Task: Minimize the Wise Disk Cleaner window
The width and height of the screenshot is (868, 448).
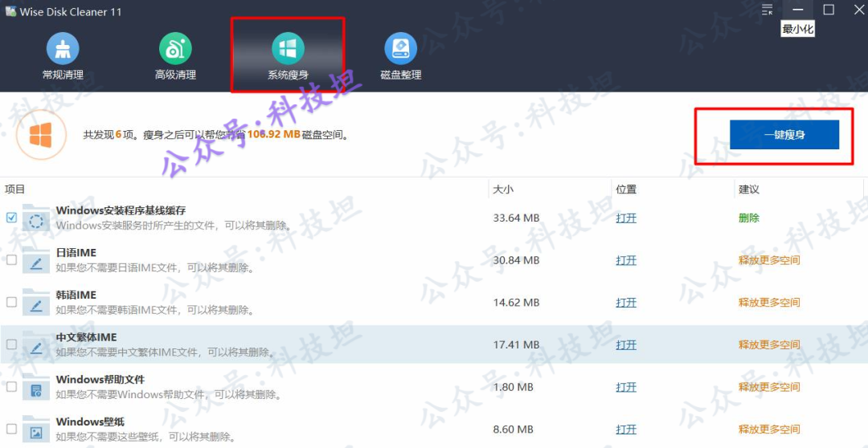Action: click(798, 10)
